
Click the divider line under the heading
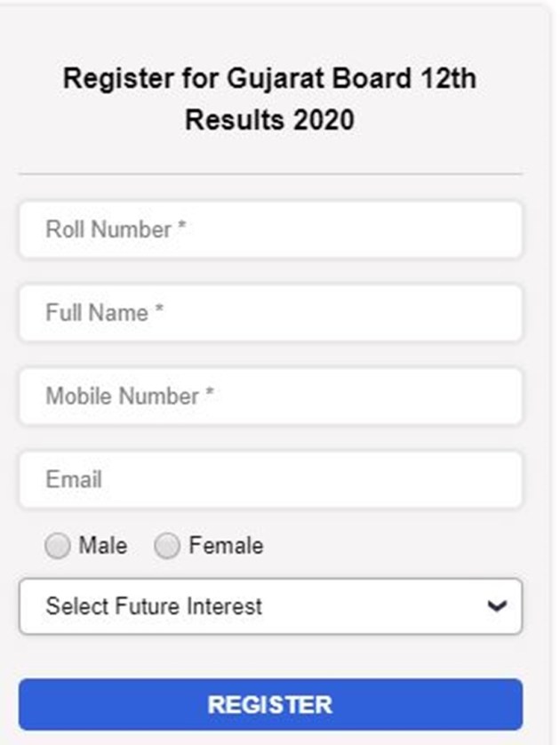coord(270,174)
